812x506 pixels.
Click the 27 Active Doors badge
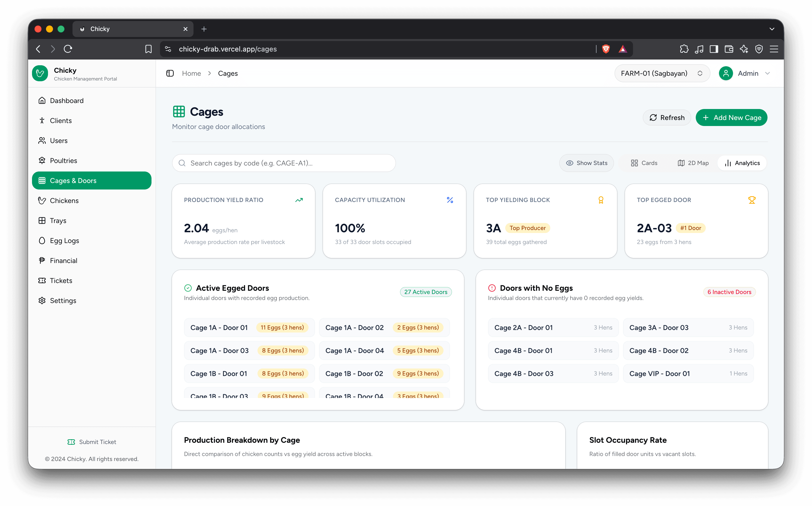425,292
